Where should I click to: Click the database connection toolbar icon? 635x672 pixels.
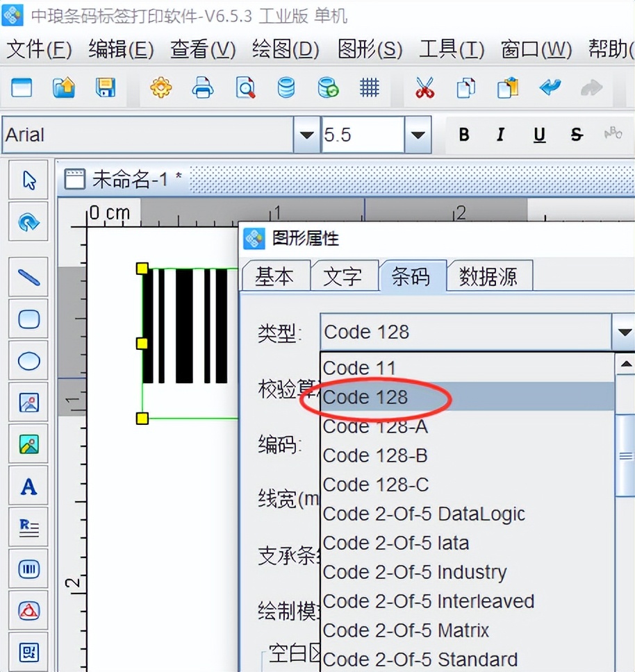click(x=286, y=87)
